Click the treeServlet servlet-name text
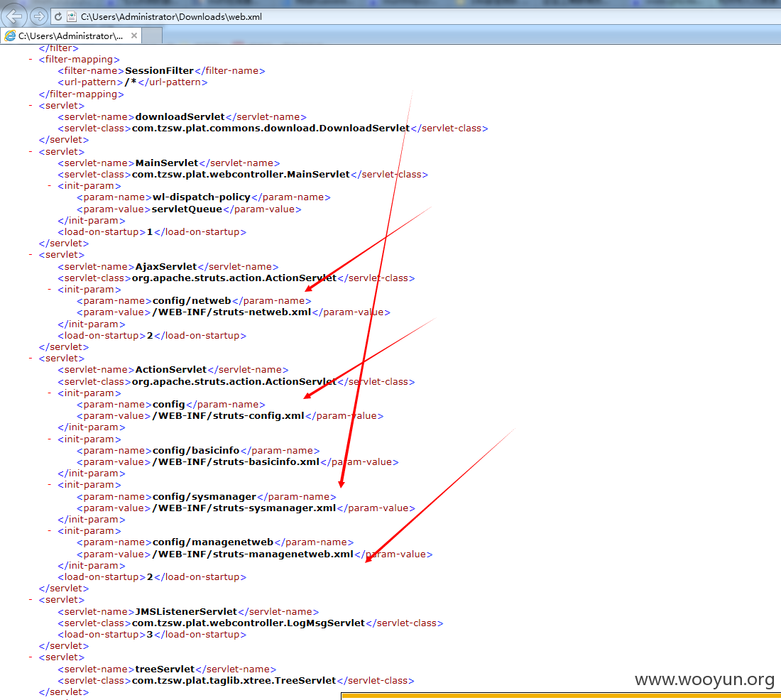The height and width of the screenshot is (700, 781). point(165,669)
